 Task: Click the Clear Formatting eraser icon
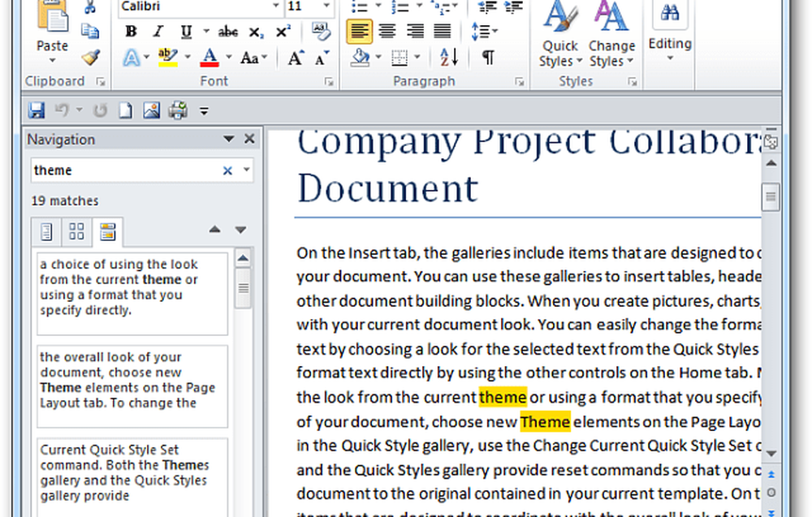point(322,32)
